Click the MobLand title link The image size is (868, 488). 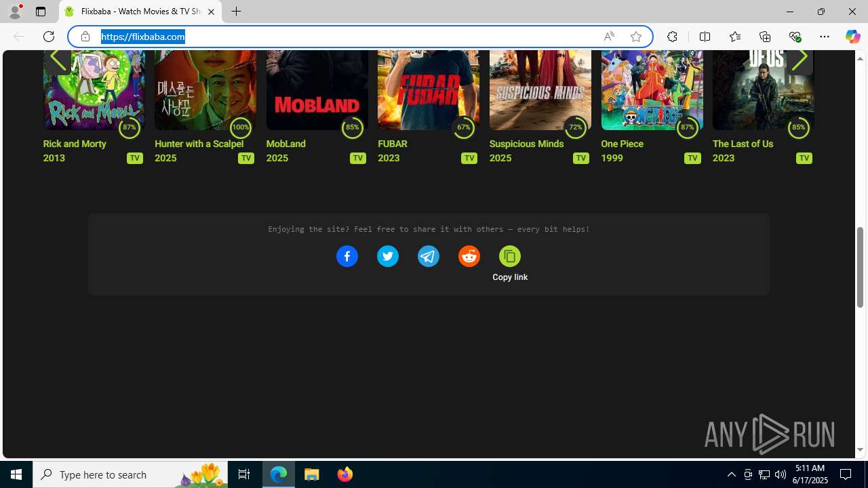[x=285, y=144]
